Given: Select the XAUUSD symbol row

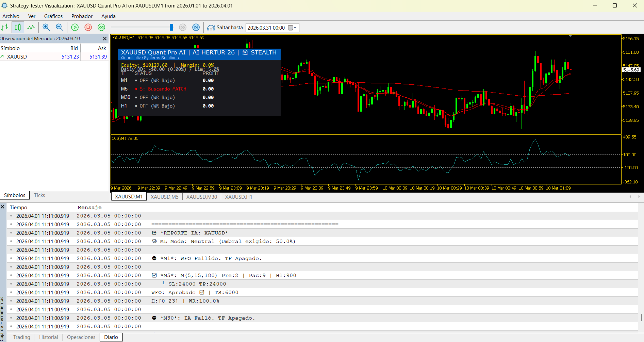Looking at the screenshot, I should click(x=54, y=57).
